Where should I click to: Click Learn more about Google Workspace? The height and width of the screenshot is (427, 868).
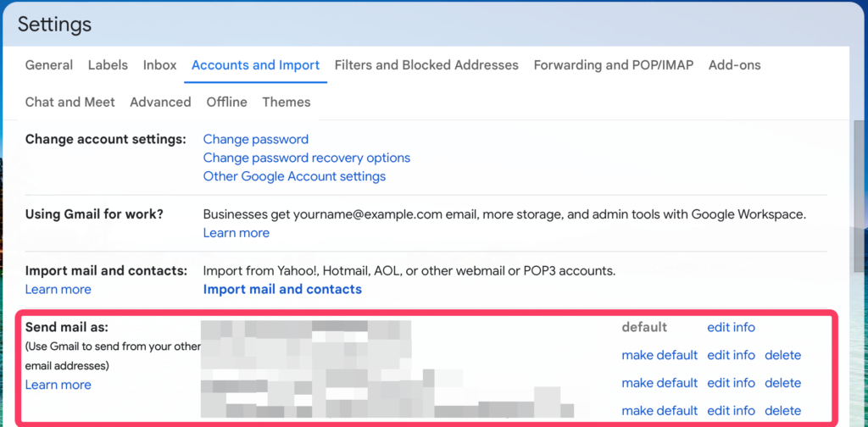(x=236, y=233)
